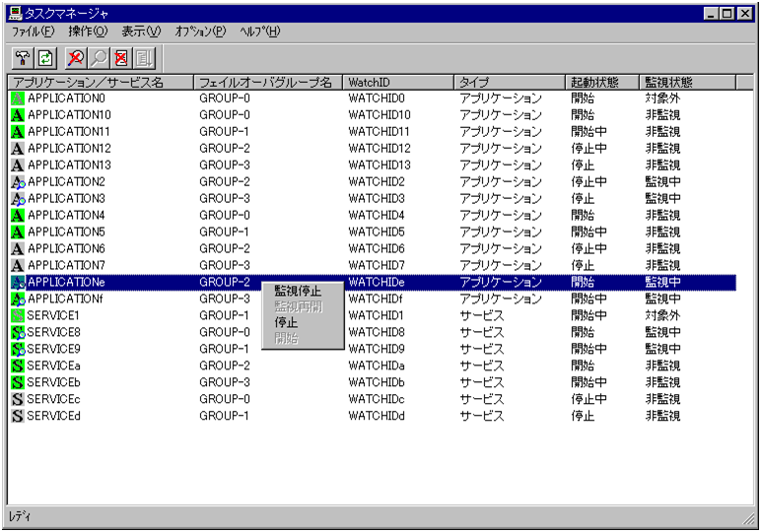Choose 停止 from the context menu
The width and height of the screenshot is (761, 532).
(x=286, y=323)
